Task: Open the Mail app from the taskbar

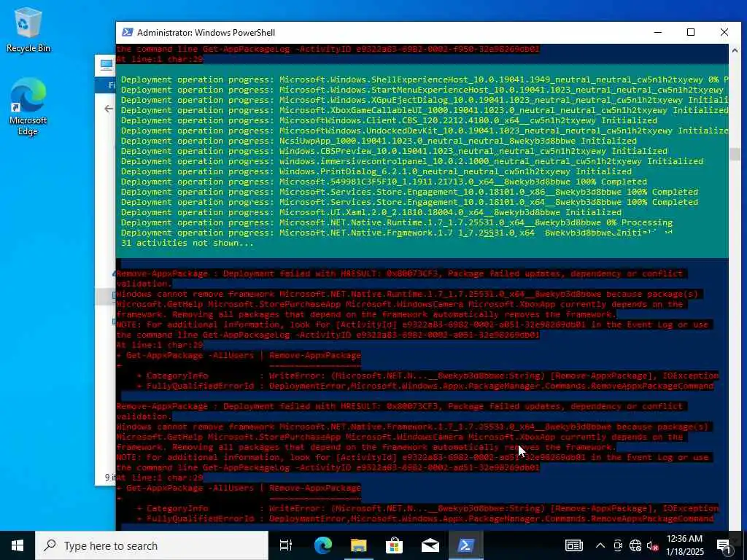Action: (430, 545)
